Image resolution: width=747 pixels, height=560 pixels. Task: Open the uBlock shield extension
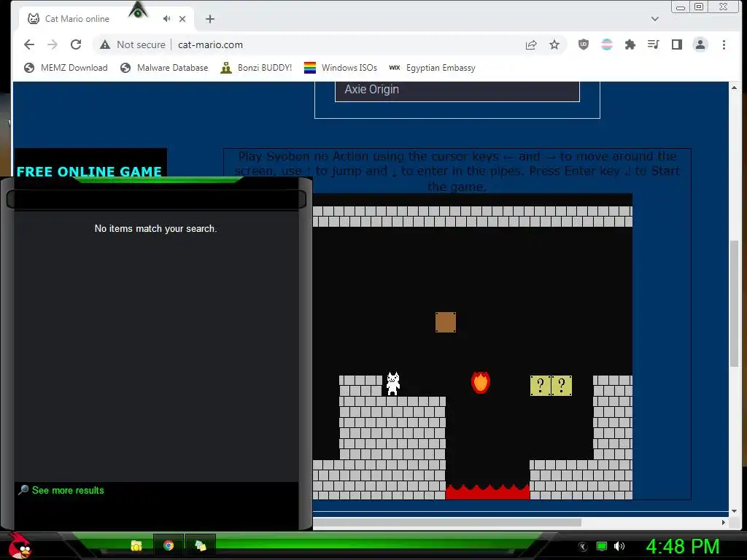click(583, 44)
